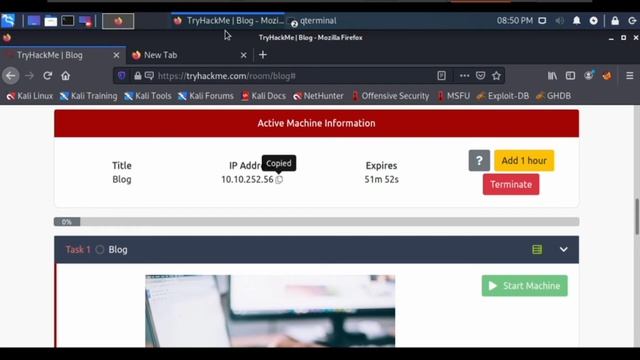The width and height of the screenshot is (640, 360).
Task: Open Exploit-DB bookmark
Action: click(x=503, y=96)
